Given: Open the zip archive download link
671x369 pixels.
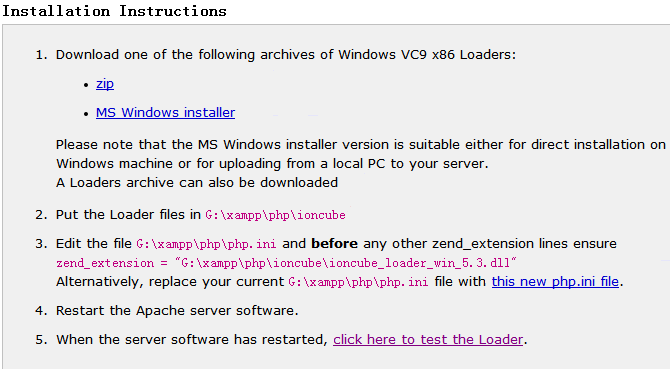Looking at the screenshot, I should coord(105,84).
